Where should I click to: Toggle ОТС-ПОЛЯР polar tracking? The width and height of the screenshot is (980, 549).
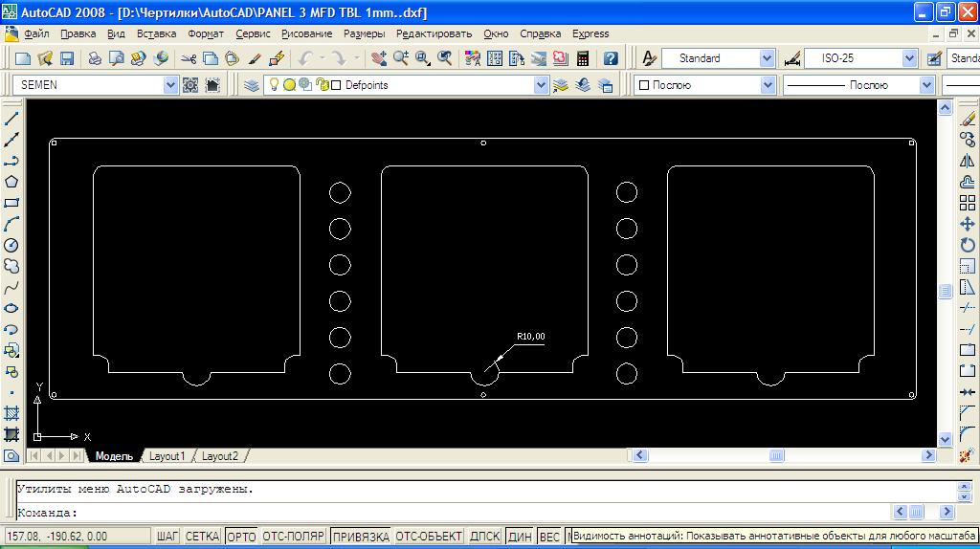click(x=293, y=536)
